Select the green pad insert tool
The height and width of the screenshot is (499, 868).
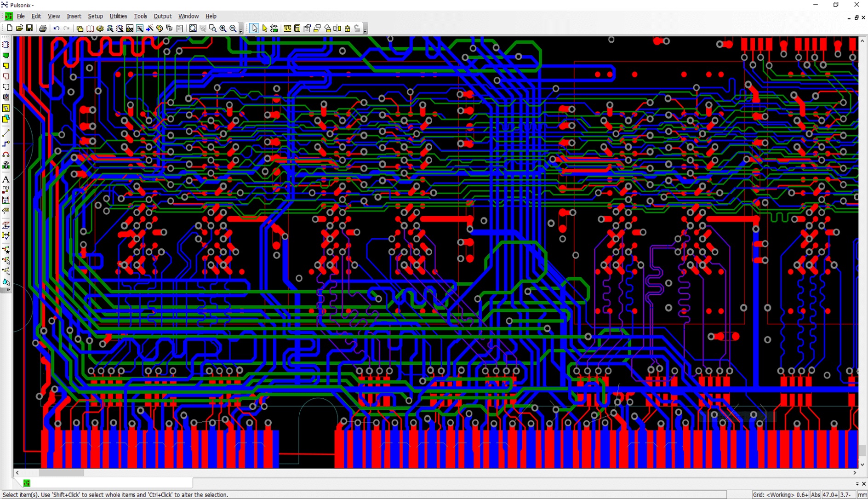tap(6, 55)
